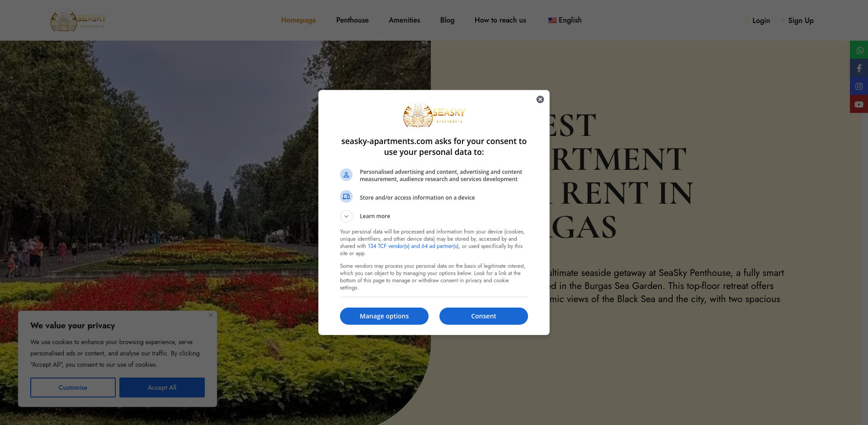The width and height of the screenshot is (868, 425).
Task: Click the Manage options button
Action: click(384, 316)
